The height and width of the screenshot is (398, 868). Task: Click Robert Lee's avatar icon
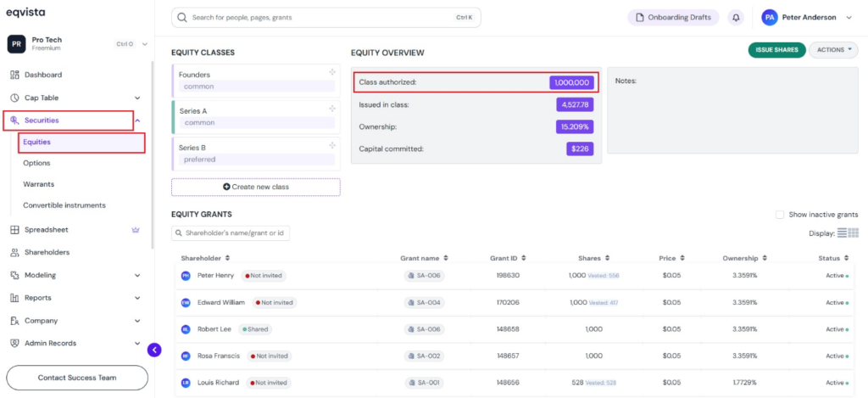[186, 329]
